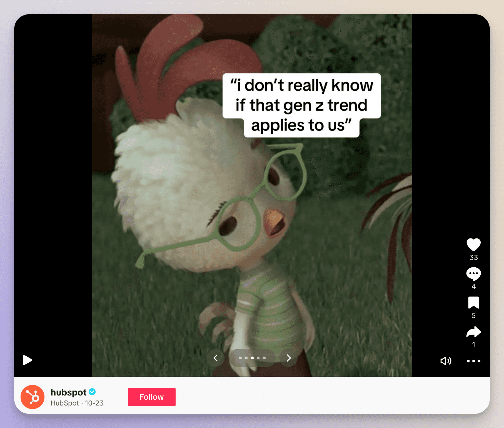Click the 'HubSpot · 10-23' subtitle
The image size is (504, 428).
point(77,403)
